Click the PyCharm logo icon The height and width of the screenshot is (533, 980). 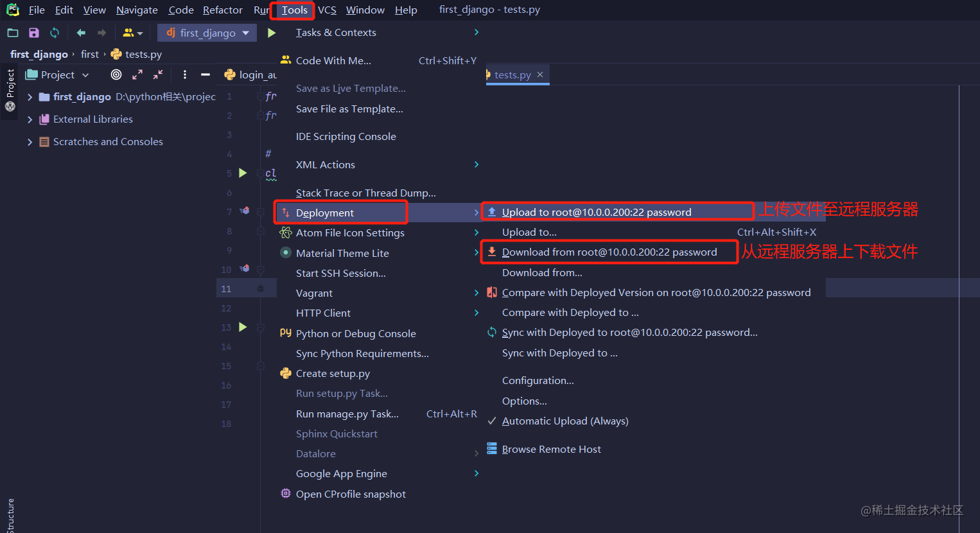coord(13,10)
